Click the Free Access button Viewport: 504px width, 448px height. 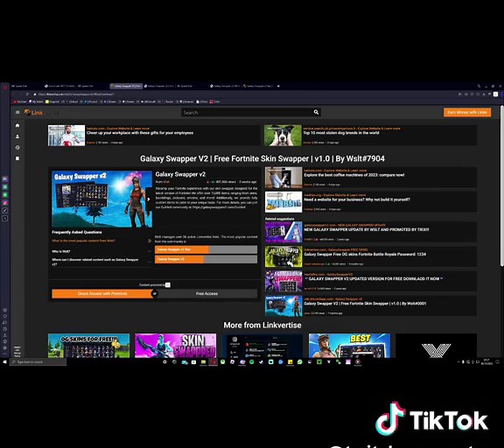coord(206,293)
